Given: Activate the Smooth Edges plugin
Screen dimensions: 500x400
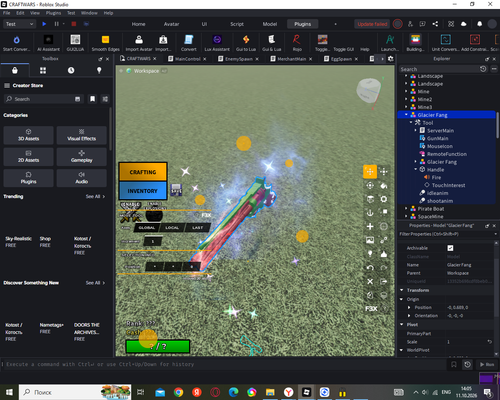Looking at the screenshot, I should [105, 40].
